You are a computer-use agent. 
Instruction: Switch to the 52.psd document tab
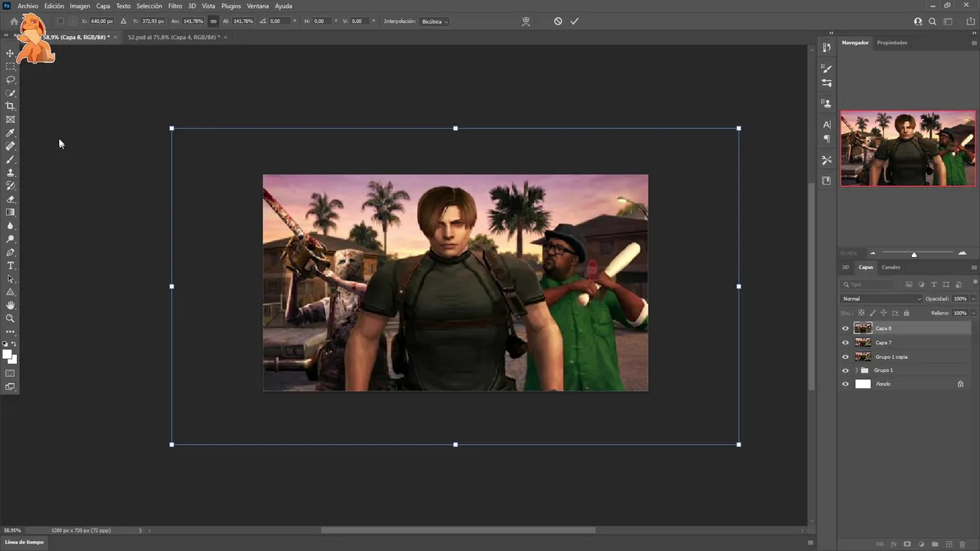coord(174,37)
